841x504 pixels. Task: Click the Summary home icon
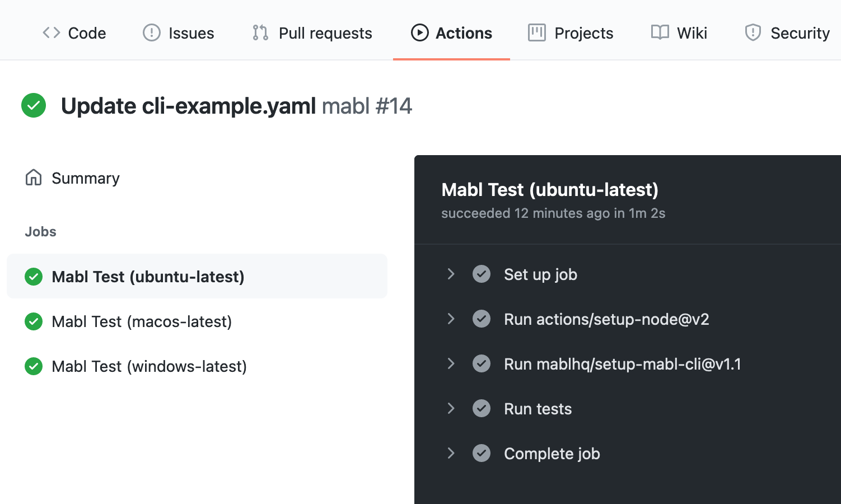pyautogui.click(x=34, y=178)
